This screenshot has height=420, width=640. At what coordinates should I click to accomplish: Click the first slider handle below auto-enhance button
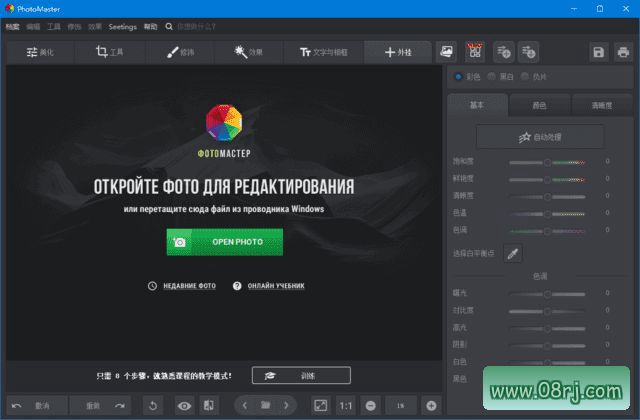pyautogui.click(x=547, y=162)
